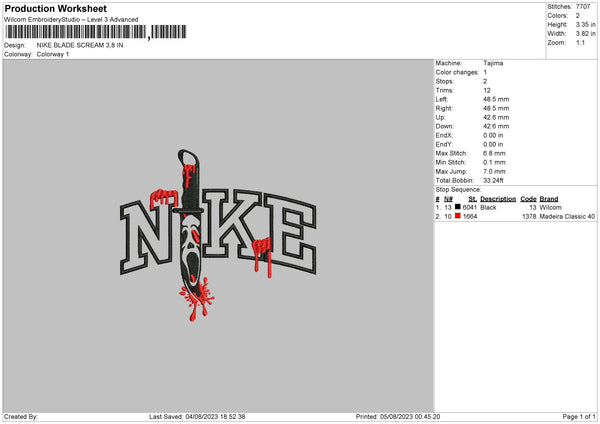600x424 pixels.
Task: Click the Left value 48.5 mm
Action: (496, 99)
